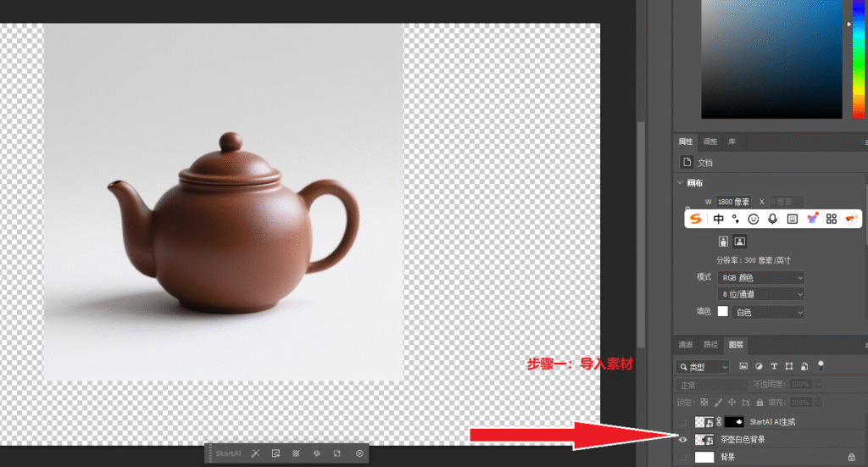868x467 pixels.
Task: Filter layers by text type icon
Action: (774, 366)
